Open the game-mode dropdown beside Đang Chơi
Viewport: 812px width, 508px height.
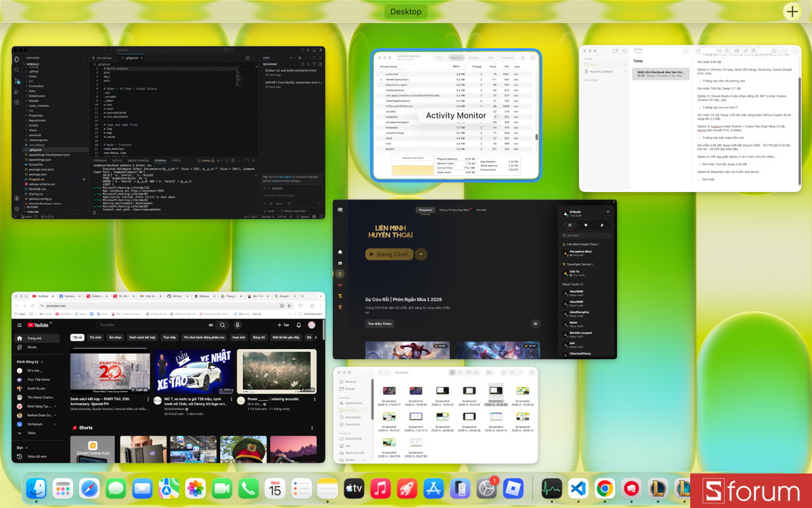coord(421,254)
